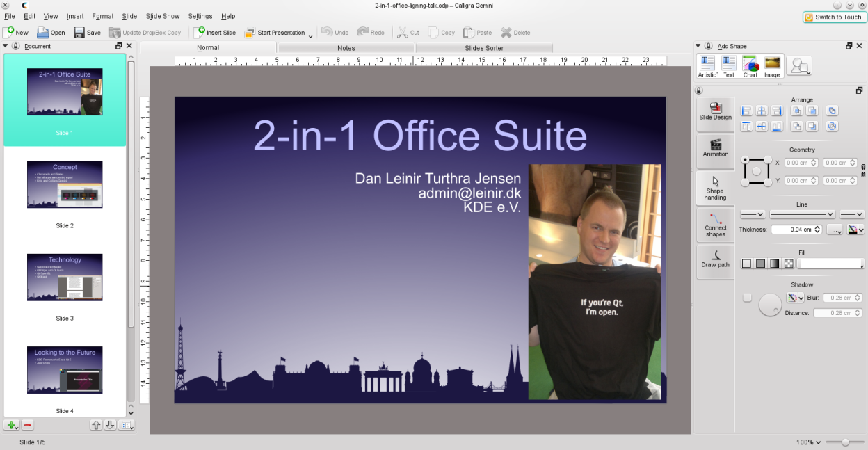Choose the Draw path tool
Screen dimensions: 868x450
(x=715, y=258)
